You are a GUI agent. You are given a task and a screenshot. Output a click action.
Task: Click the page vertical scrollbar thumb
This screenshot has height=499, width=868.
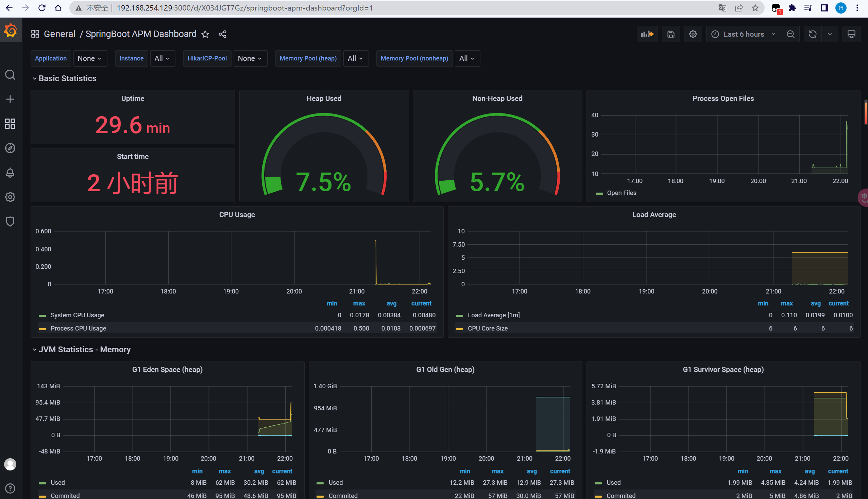[x=866, y=112]
